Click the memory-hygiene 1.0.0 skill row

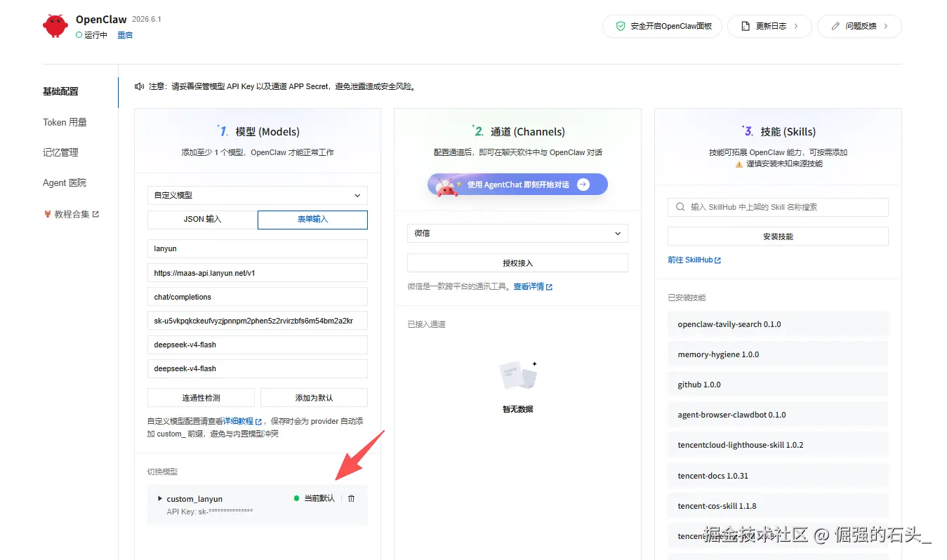tap(778, 354)
